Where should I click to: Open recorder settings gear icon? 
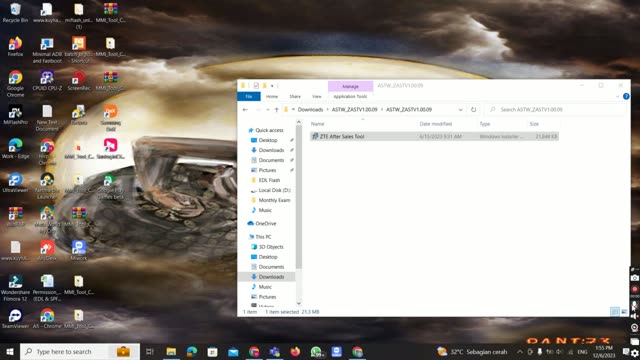click(634, 353)
